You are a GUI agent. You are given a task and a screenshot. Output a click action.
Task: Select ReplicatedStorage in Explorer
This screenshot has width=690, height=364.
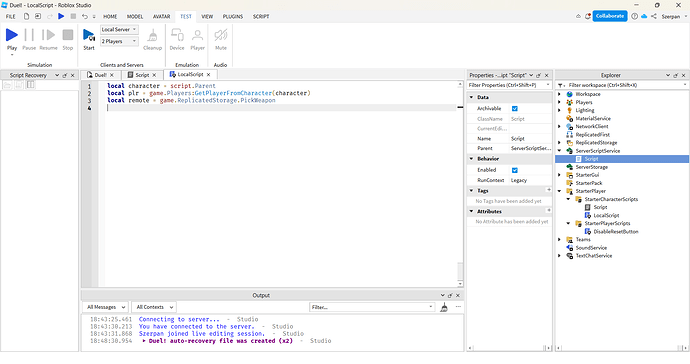(596, 143)
